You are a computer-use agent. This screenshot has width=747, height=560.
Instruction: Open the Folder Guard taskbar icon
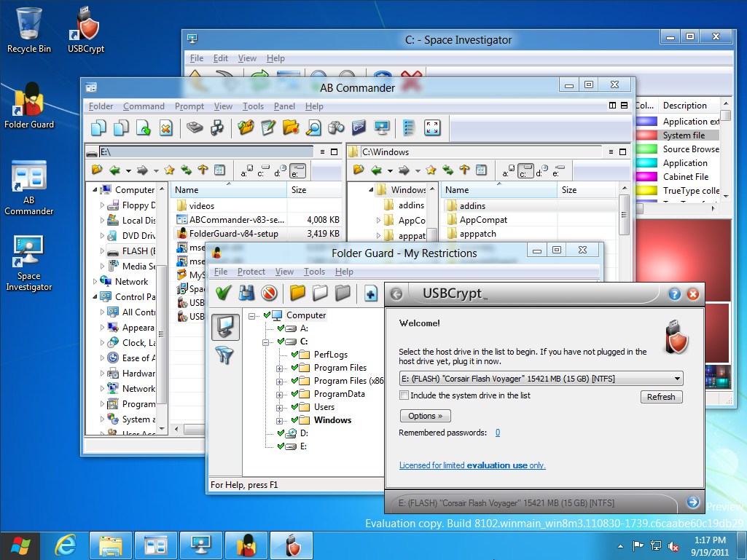[246, 545]
